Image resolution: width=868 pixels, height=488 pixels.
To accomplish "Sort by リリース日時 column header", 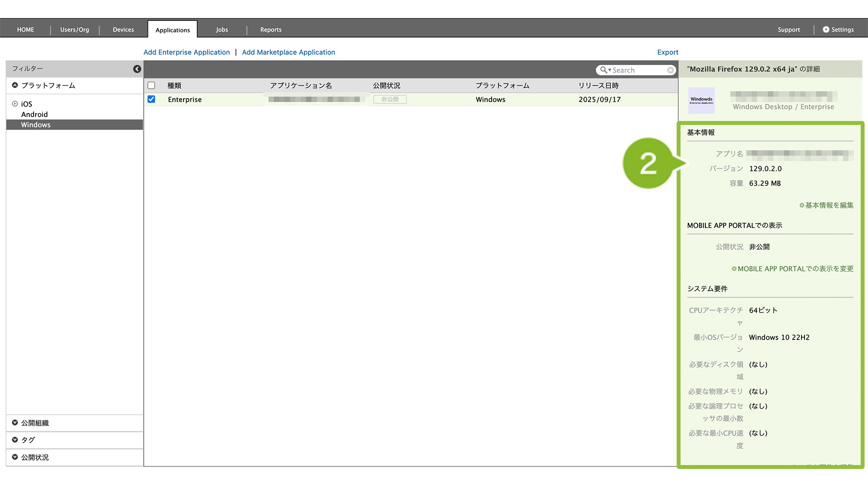I will 599,85.
